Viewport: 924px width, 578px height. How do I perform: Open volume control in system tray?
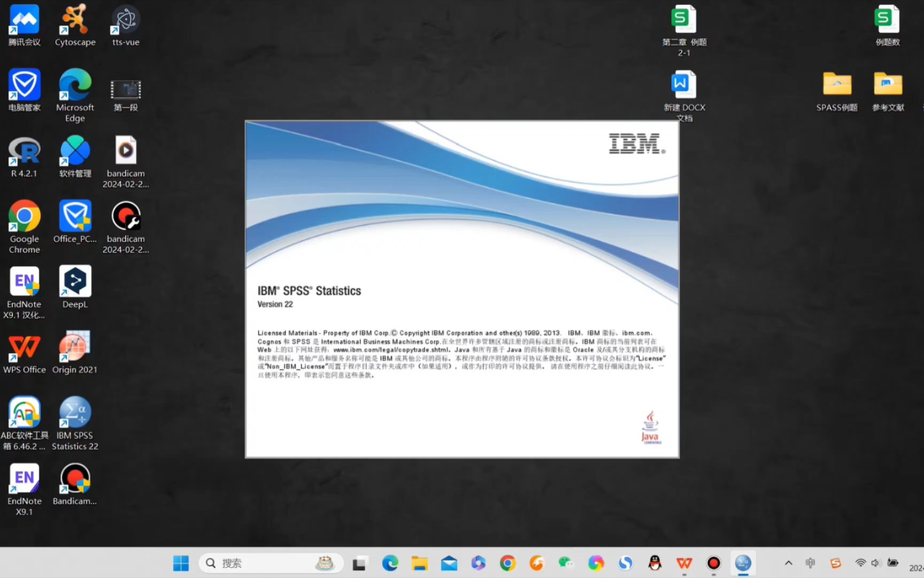click(x=875, y=563)
